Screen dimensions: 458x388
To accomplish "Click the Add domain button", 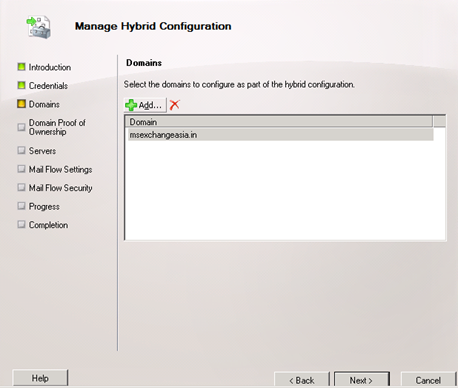I will (145, 105).
